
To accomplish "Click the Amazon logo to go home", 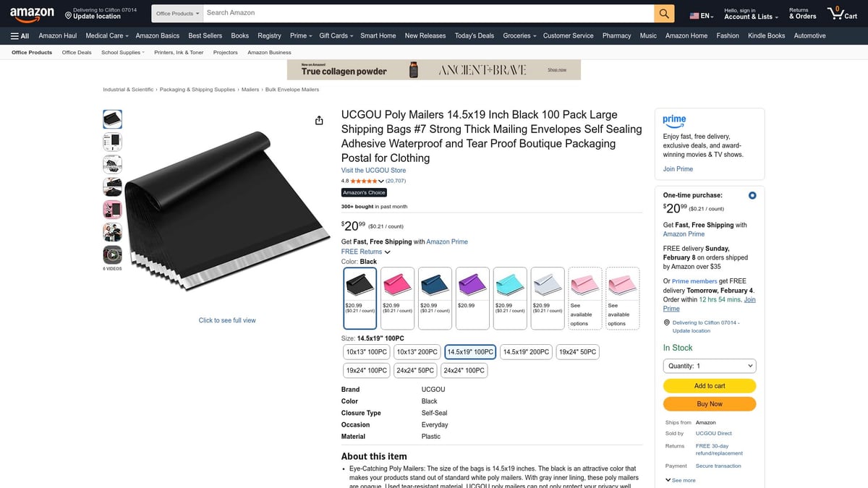I will pos(32,12).
